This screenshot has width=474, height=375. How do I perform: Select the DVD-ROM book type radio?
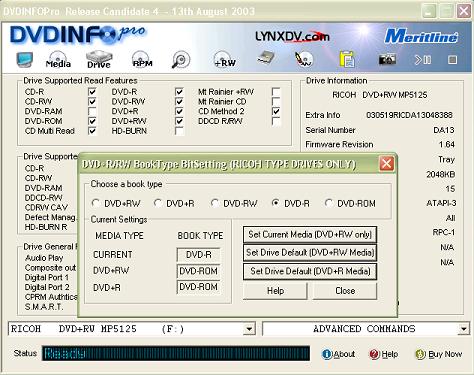(329, 203)
